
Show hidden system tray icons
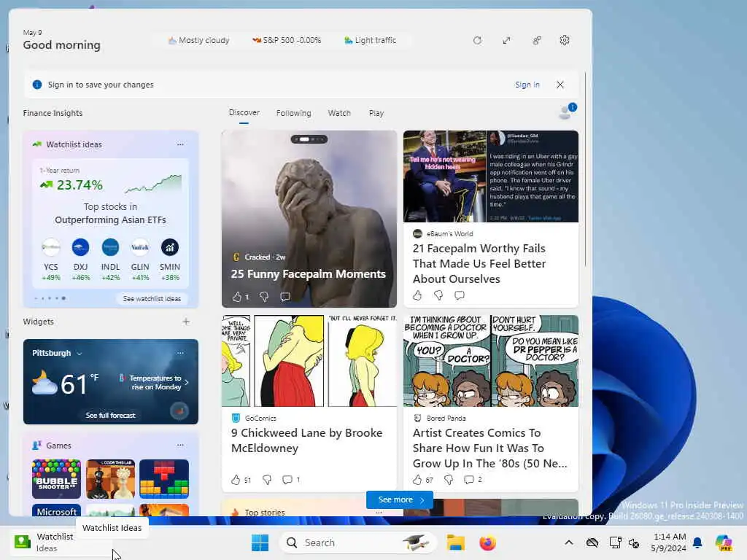(569, 542)
